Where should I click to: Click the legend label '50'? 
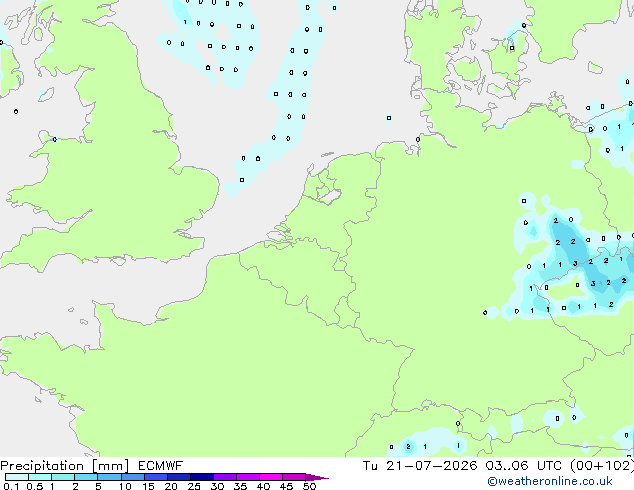(x=309, y=486)
